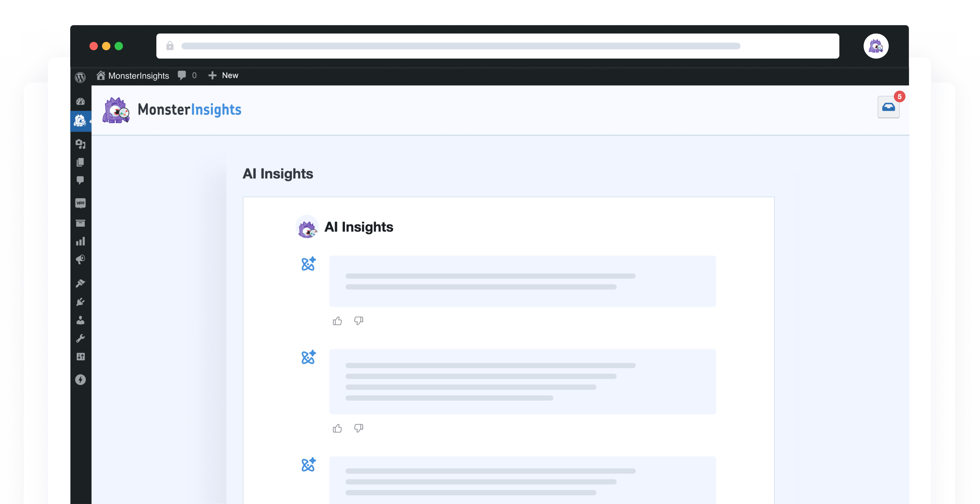
Task: Open the comments bubble in the admin bar
Action: pyautogui.click(x=182, y=75)
